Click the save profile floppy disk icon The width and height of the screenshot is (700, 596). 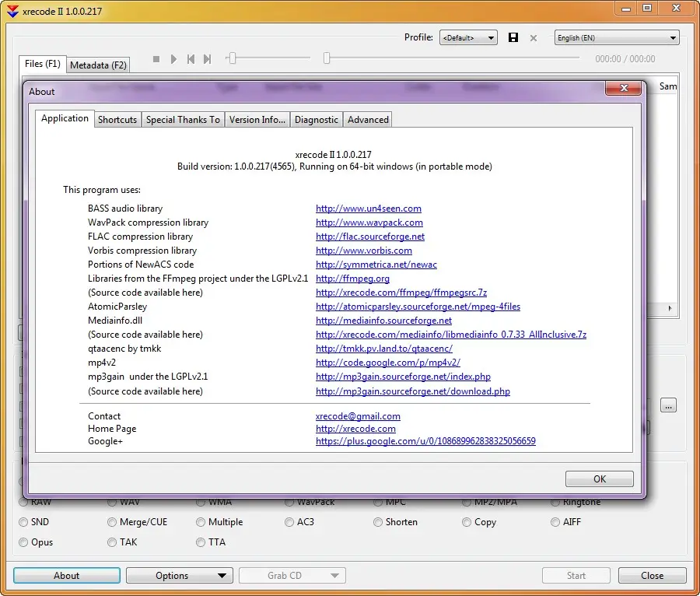[513, 37]
